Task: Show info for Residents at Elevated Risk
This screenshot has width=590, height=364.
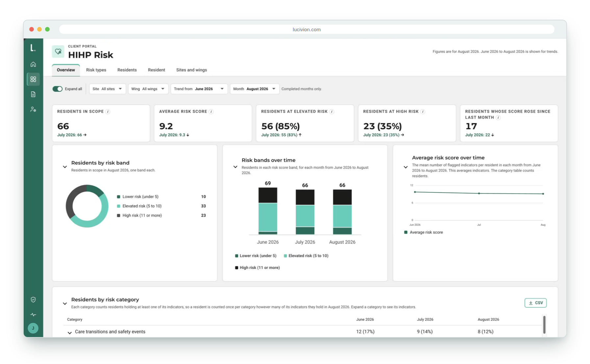Action: coord(332,112)
